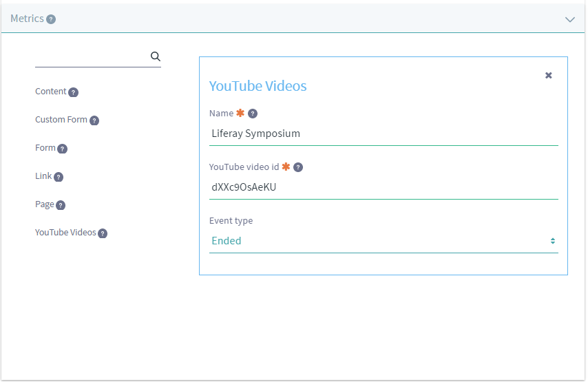Close the YouTube Videos panel
The width and height of the screenshot is (588, 382).
click(548, 75)
